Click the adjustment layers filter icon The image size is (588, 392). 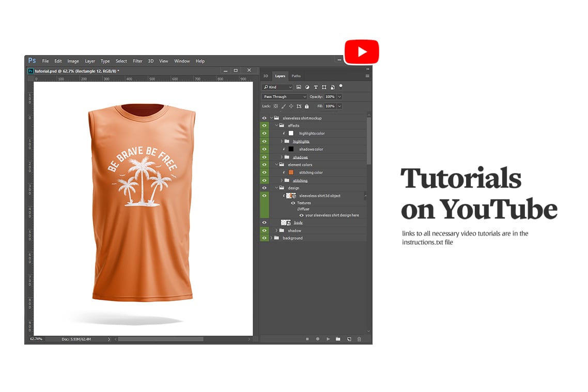(307, 87)
